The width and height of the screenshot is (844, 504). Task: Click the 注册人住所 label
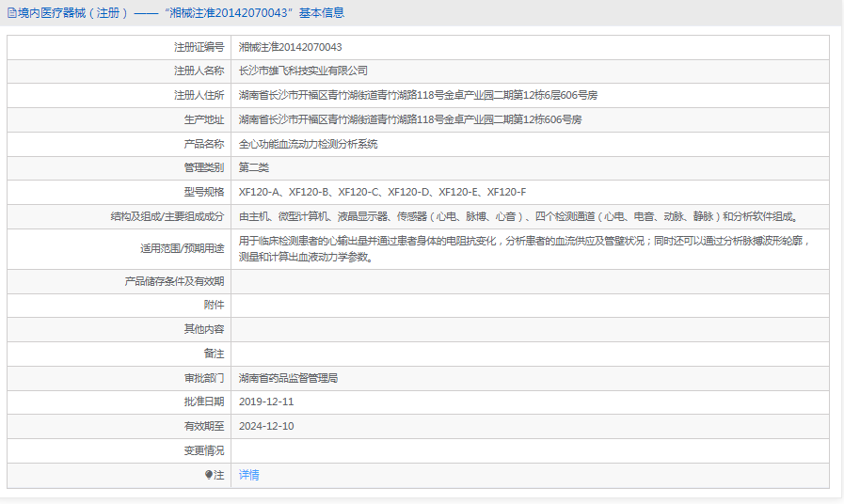(199, 95)
